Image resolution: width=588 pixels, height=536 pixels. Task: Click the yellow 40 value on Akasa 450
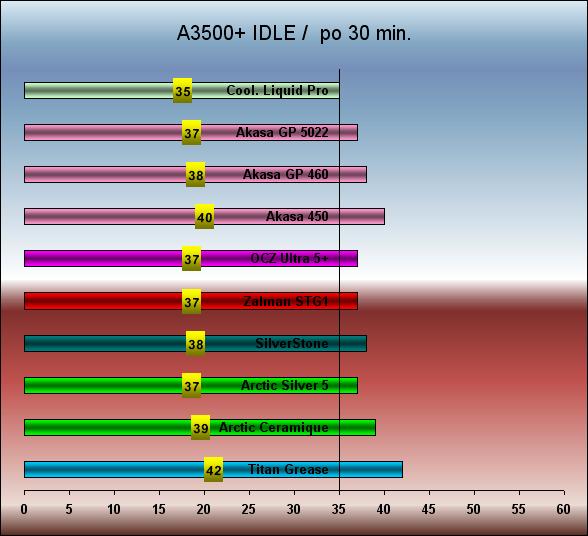coord(205,216)
